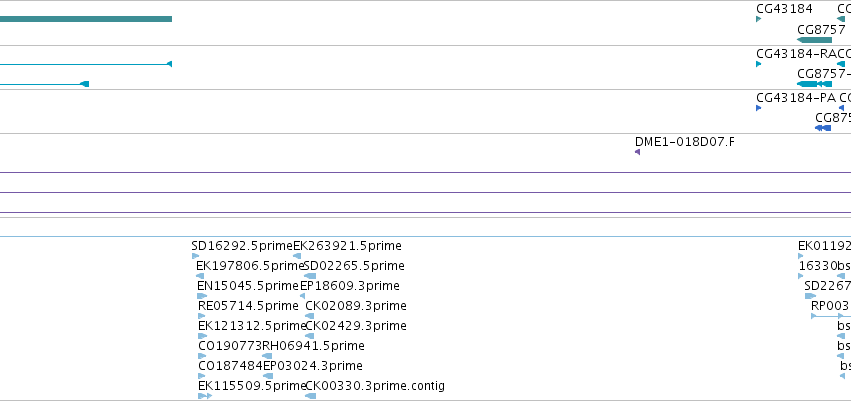
Task: Click the CG43184 gene arrow glyph
Action: pyautogui.click(x=758, y=19)
